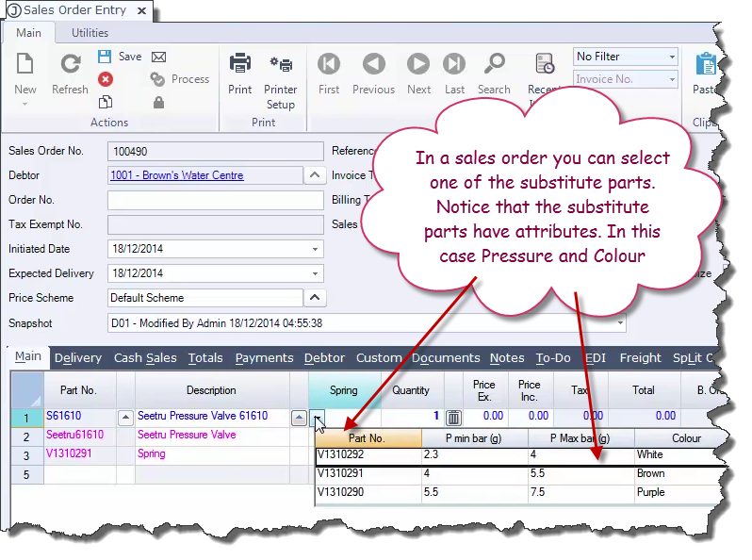Click the empty row 5 Part No. cell
Screen dimensions: 752x560
(x=79, y=474)
